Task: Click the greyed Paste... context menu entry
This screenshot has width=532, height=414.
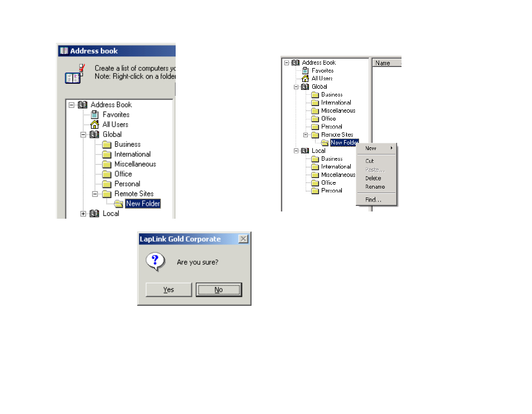Action: [x=376, y=170]
